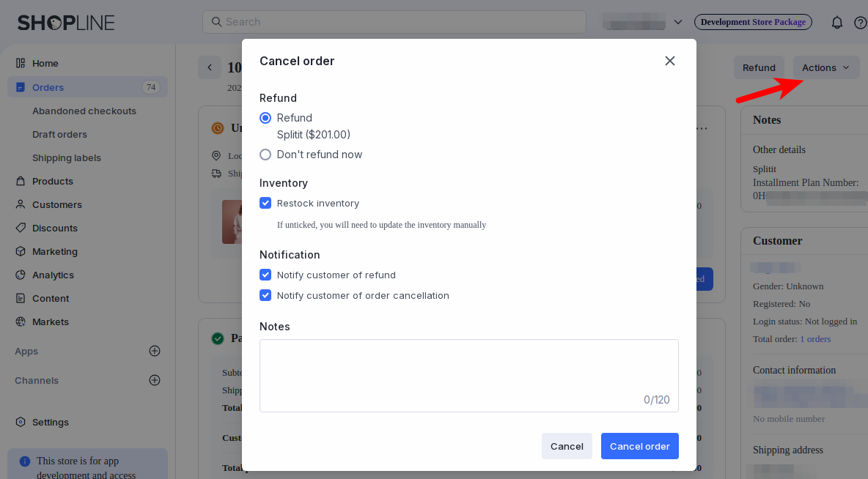868x479 pixels.
Task: Click the Refund button in header
Action: click(759, 67)
